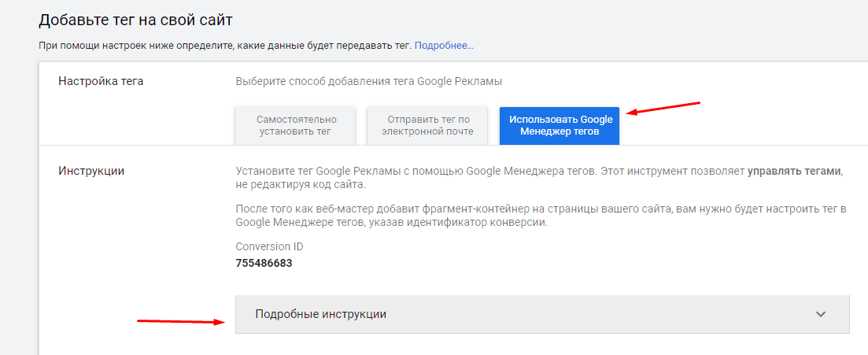Click the bold words управлять тегами
The width and height of the screenshot is (868, 355).
pyautogui.click(x=794, y=171)
